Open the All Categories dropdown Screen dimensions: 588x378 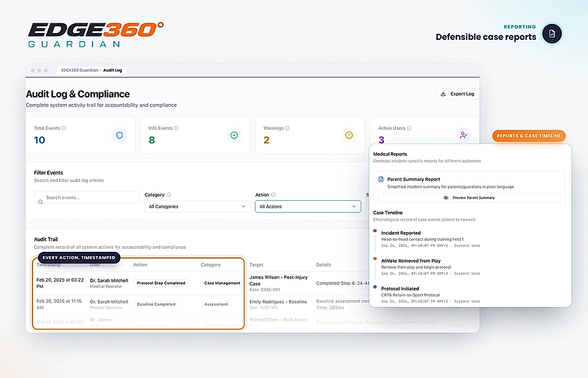pyautogui.click(x=197, y=206)
